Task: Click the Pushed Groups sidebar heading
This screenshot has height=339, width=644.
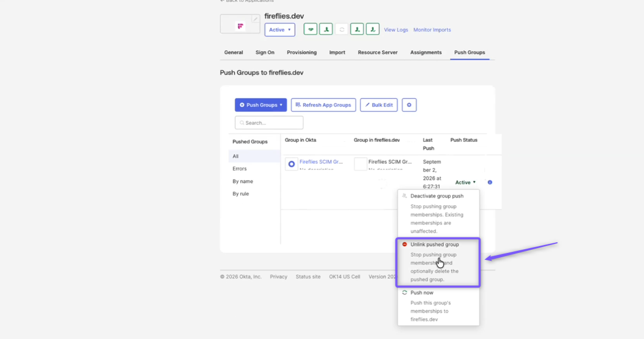Action: coord(250,142)
